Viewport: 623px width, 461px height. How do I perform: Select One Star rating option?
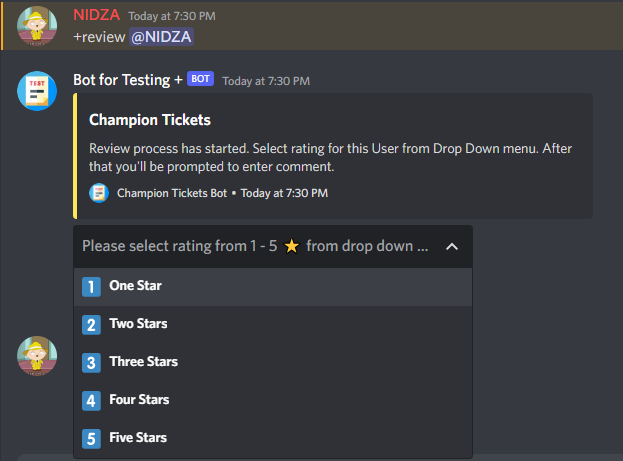point(135,286)
